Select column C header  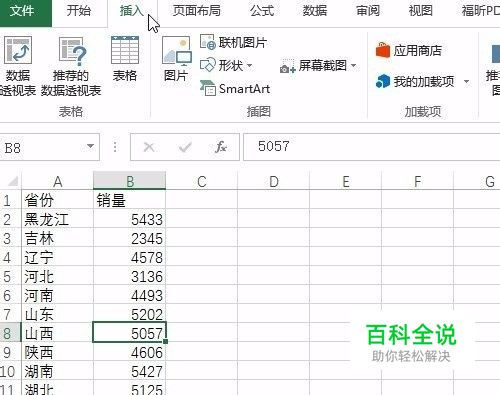point(202,182)
